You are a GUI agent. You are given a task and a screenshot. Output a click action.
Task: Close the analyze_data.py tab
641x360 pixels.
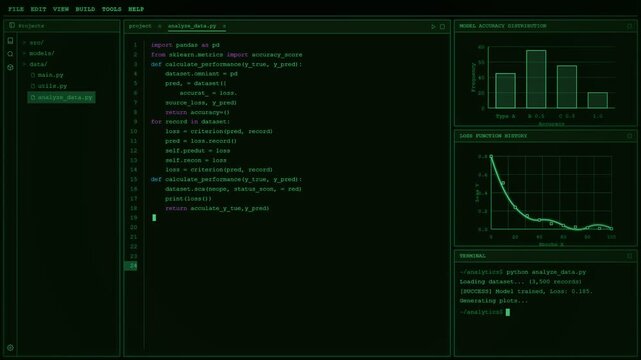point(224,26)
